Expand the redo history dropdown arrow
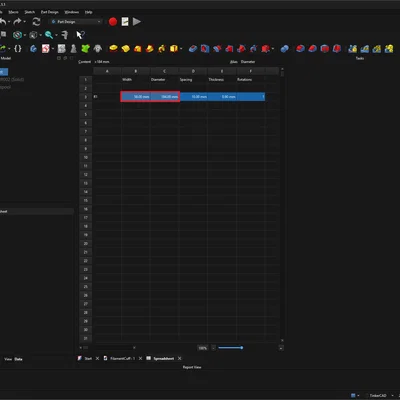The width and height of the screenshot is (400, 400). [x=25, y=22]
